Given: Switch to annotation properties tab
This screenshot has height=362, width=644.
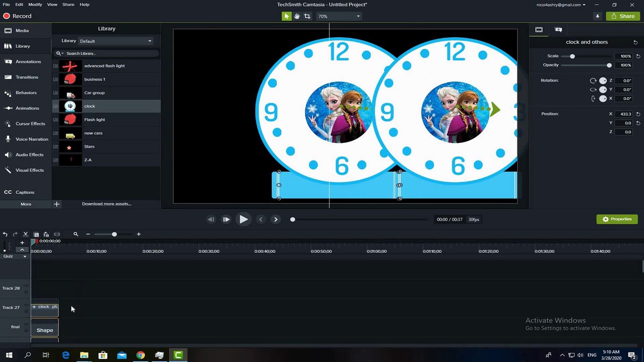Looking at the screenshot, I should click(558, 30).
